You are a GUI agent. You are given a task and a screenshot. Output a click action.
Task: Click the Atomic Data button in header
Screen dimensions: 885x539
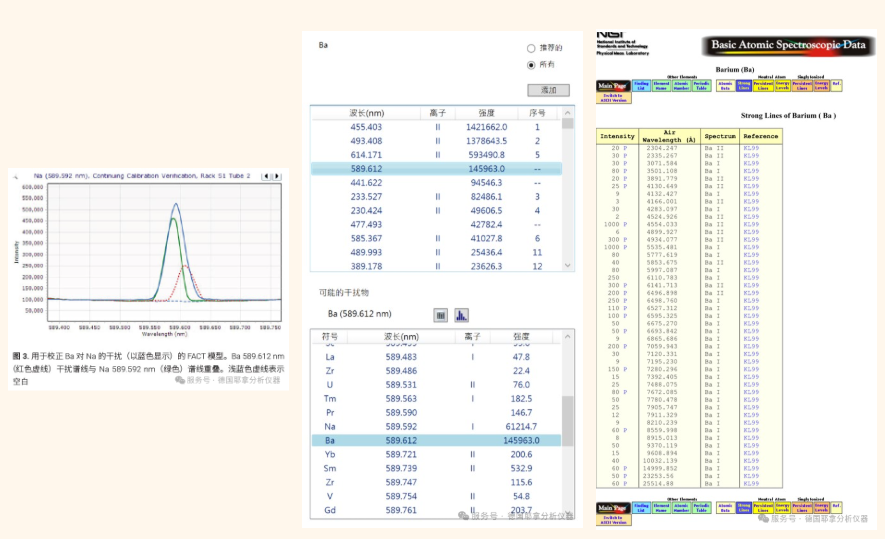tap(725, 86)
